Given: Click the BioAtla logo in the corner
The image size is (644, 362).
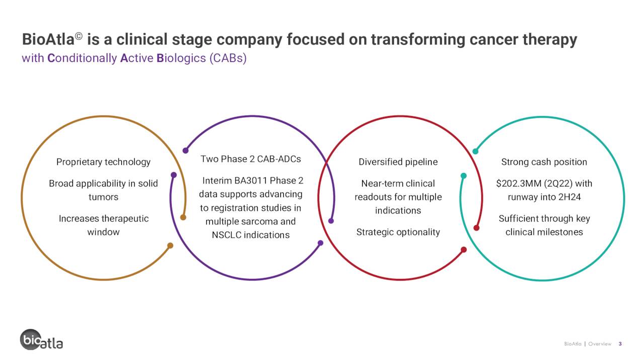Looking at the screenshot, I should pos(42,339).
